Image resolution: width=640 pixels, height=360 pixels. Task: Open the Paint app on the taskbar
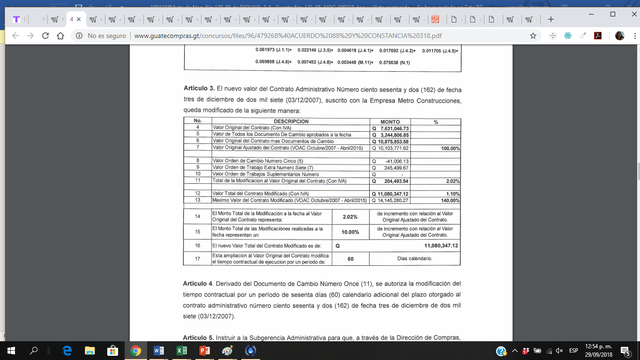tap(227, 351)
